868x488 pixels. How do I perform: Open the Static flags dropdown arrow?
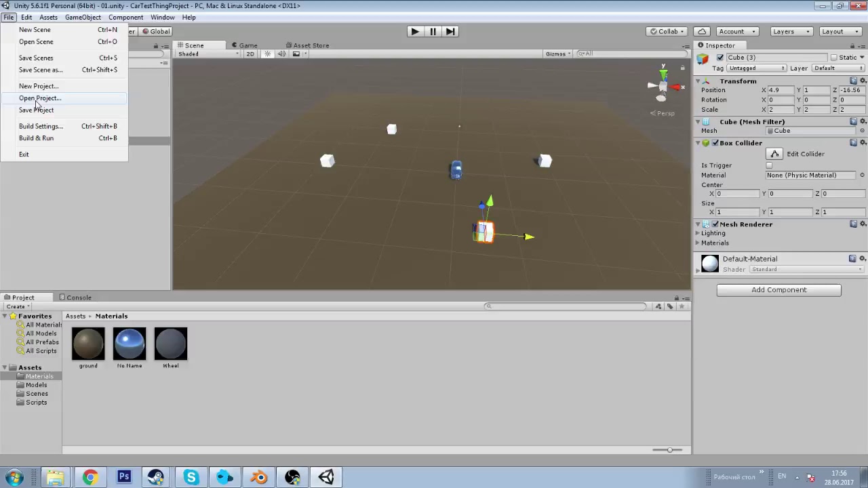[862, 58]
